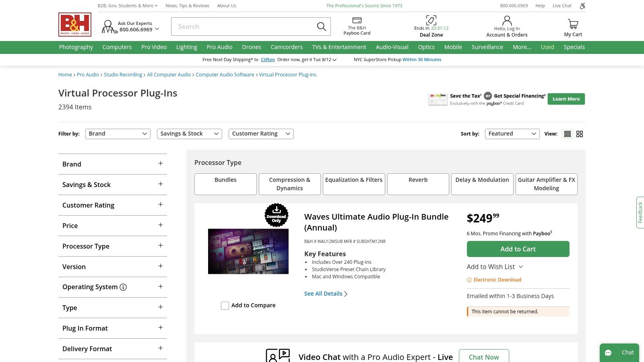Select Equalization & Filters processor type
This screenshot has height=362, width=644.
(x=354, y=184)
